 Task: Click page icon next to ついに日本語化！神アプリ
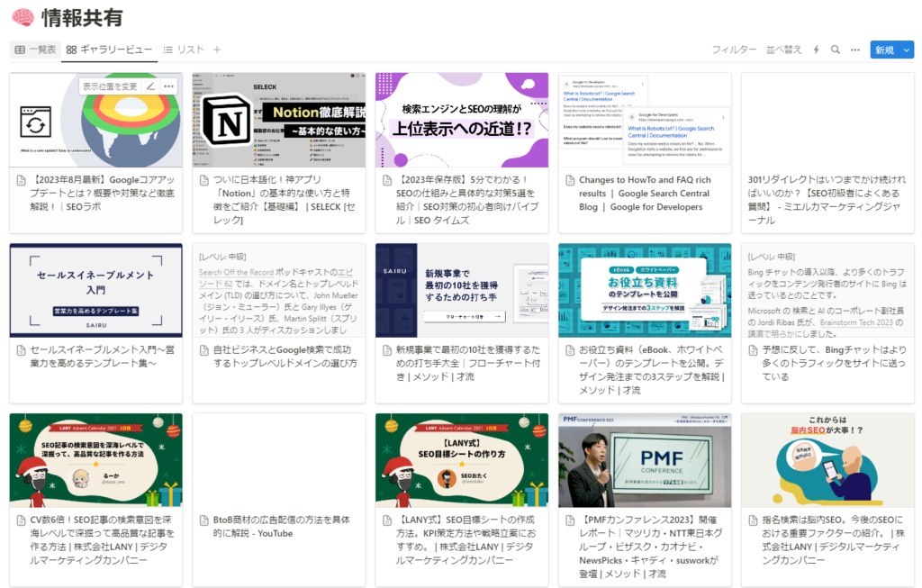(x=204, y=180)
